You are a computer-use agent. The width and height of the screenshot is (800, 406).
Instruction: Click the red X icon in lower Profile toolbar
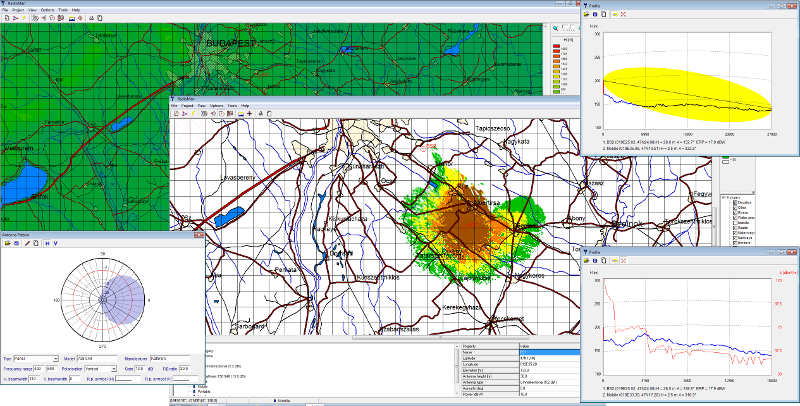coord(624,261)
